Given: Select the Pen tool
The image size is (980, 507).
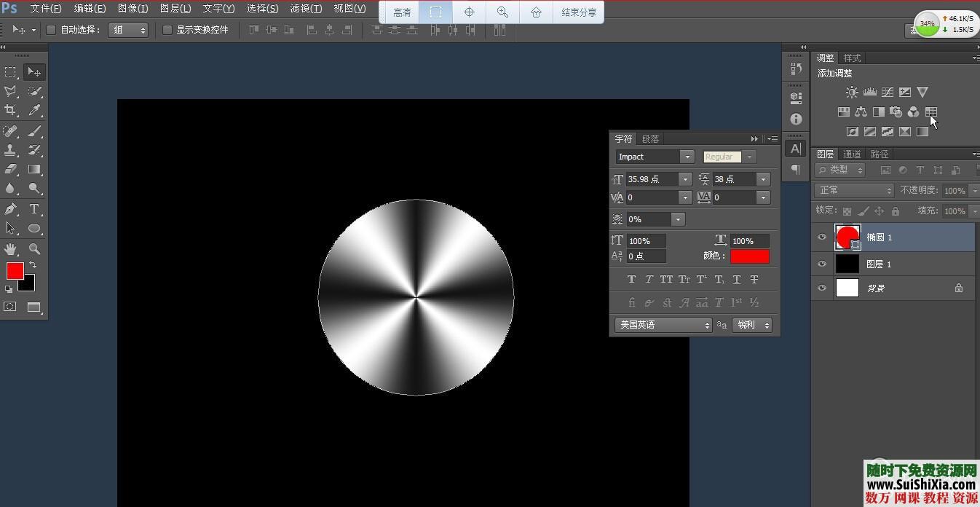Looking at the screenshot, I should [x=10, y=209].
